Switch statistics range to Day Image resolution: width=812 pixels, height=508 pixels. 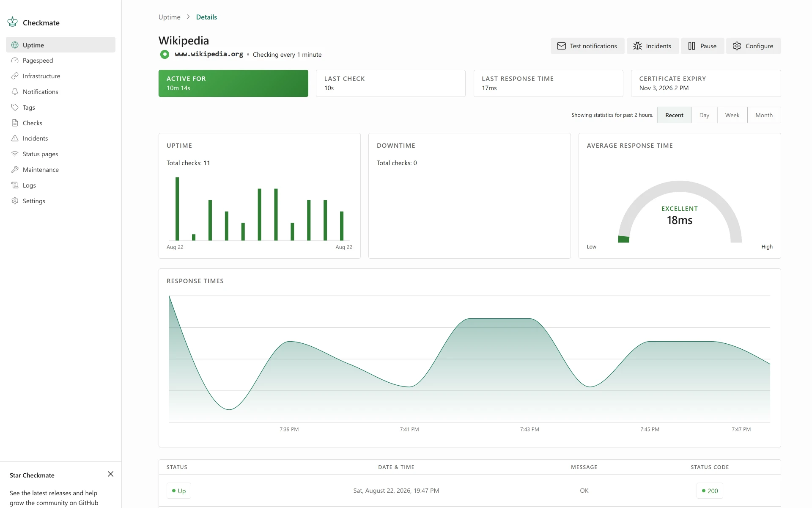tap(704, 115)
